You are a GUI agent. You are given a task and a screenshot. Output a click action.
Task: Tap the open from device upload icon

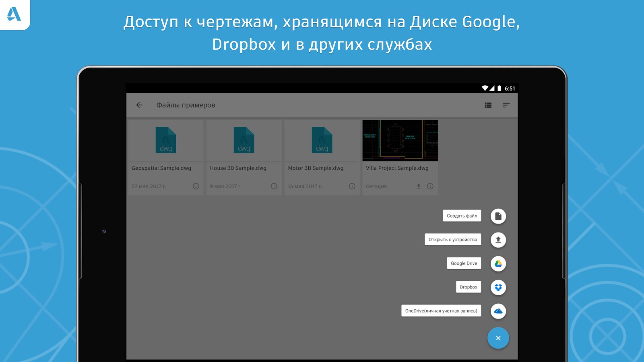click(498, 240)
